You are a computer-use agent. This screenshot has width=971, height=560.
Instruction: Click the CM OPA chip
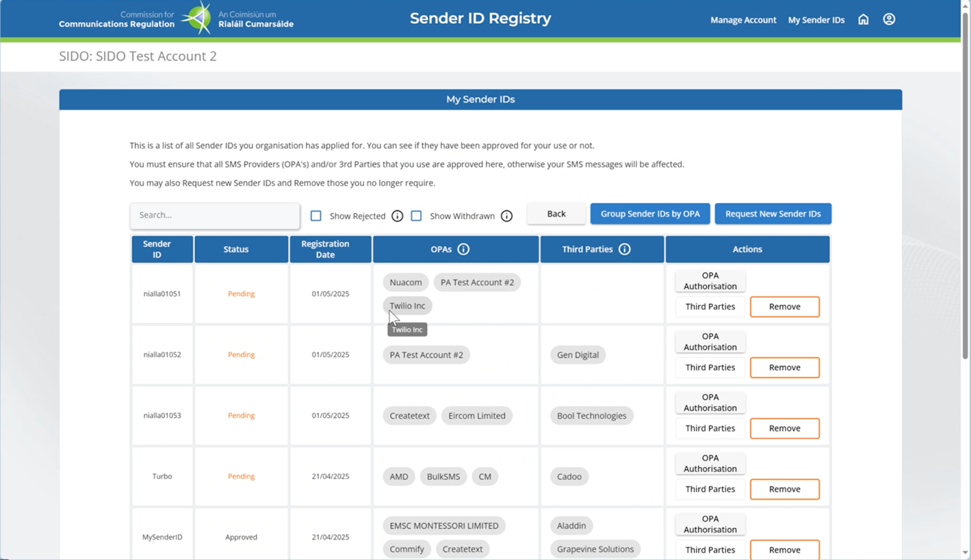[485, 476]
